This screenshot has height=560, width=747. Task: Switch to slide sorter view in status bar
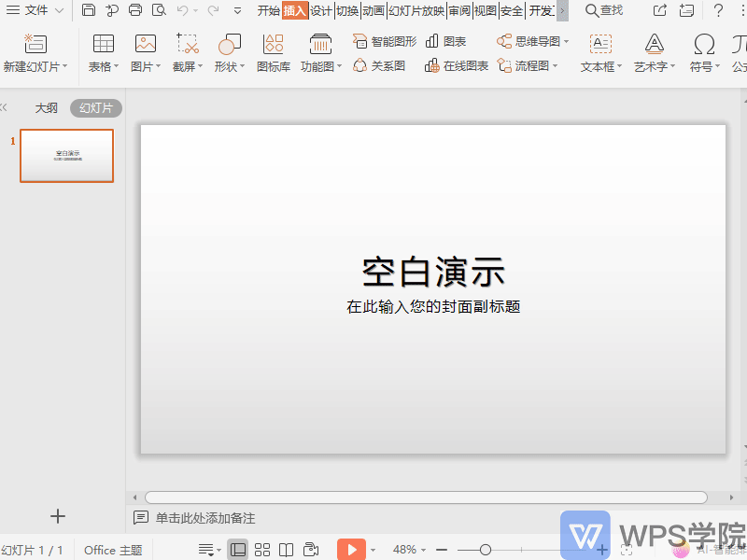262,549
